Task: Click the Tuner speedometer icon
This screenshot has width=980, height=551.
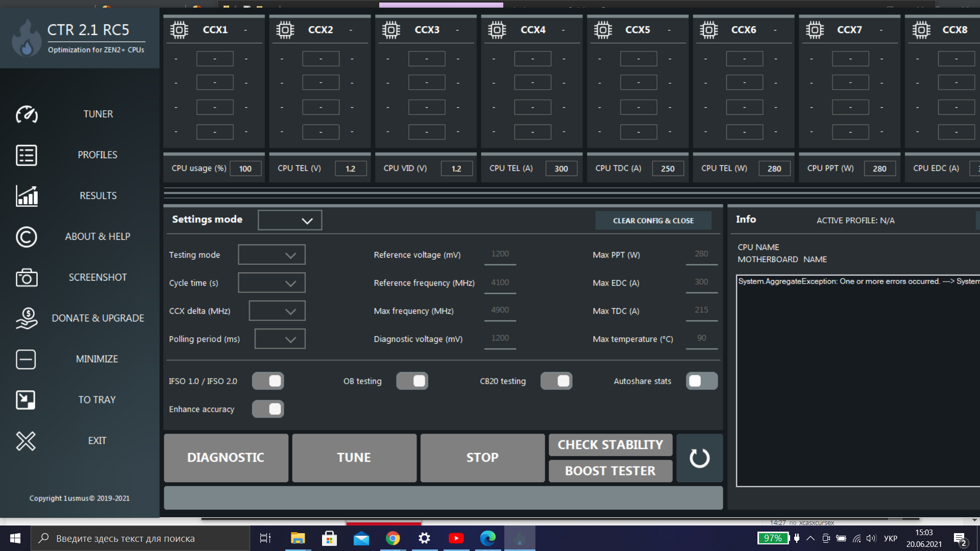Action: point(27,114)
